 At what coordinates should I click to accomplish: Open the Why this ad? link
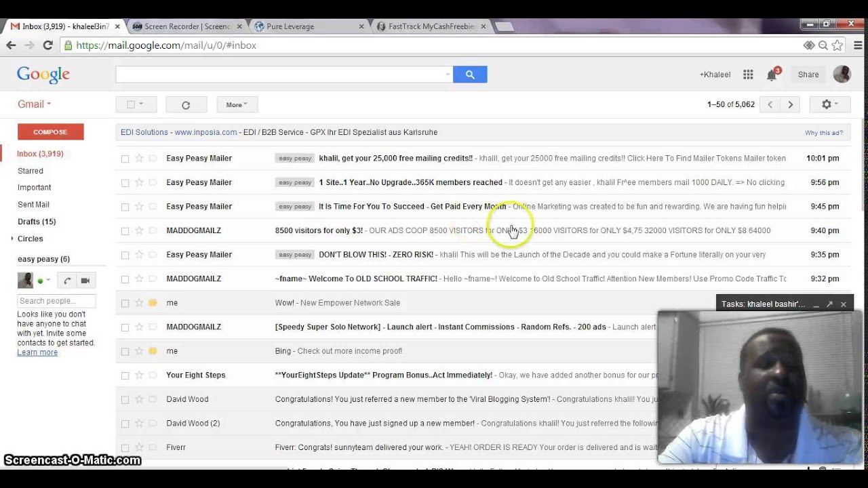[824, 133]
